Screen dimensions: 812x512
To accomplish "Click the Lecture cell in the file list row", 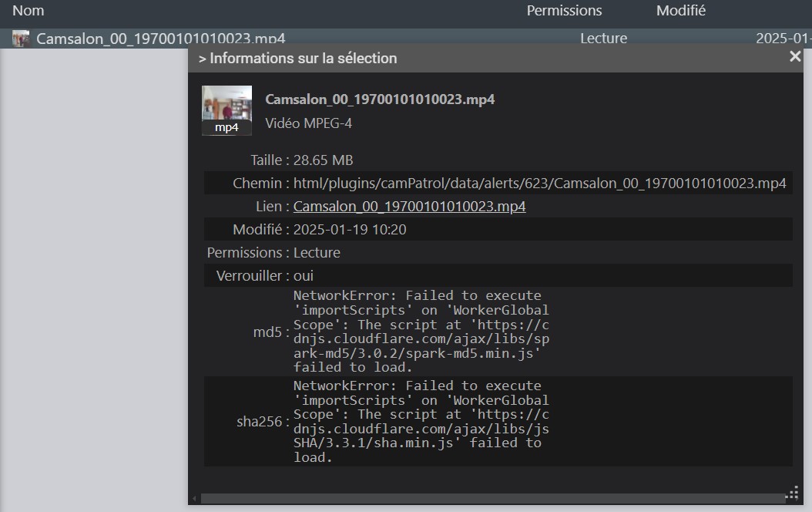I will click(x=604, y=39).
